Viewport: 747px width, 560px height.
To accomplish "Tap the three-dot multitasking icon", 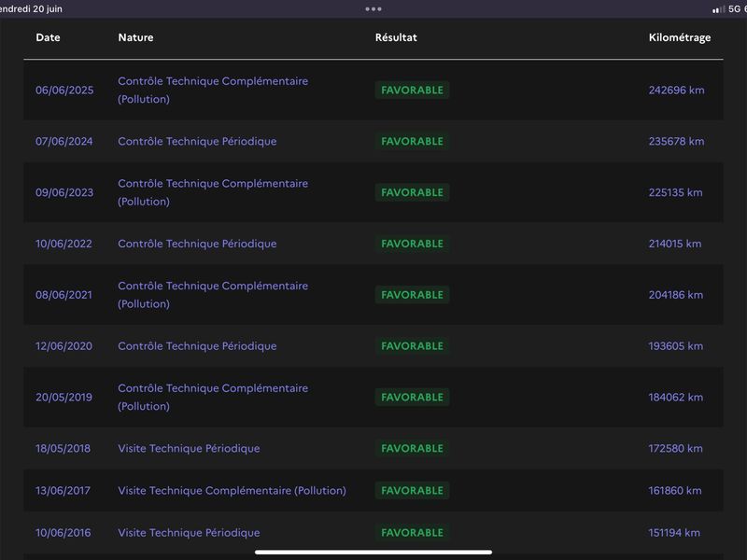I will pos(373,8).
